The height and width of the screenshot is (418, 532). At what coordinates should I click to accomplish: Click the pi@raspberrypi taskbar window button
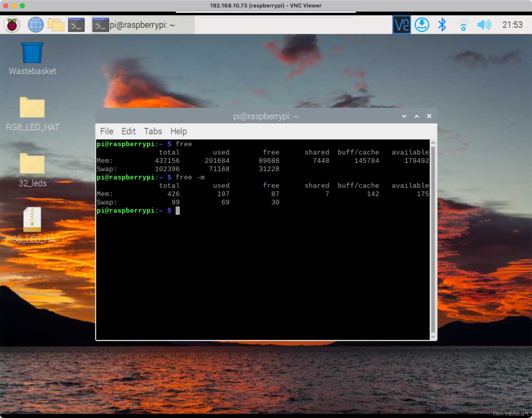tap(143, 25)
